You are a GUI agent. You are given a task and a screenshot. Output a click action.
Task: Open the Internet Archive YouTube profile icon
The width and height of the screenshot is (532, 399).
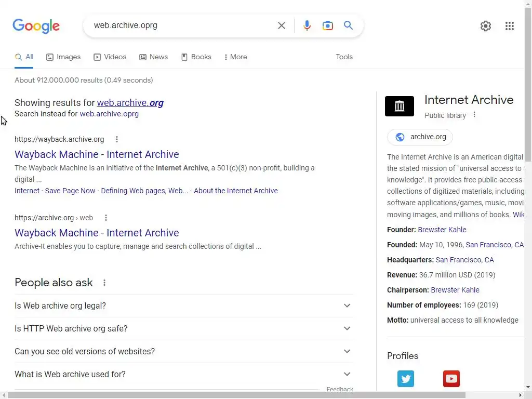451,379
